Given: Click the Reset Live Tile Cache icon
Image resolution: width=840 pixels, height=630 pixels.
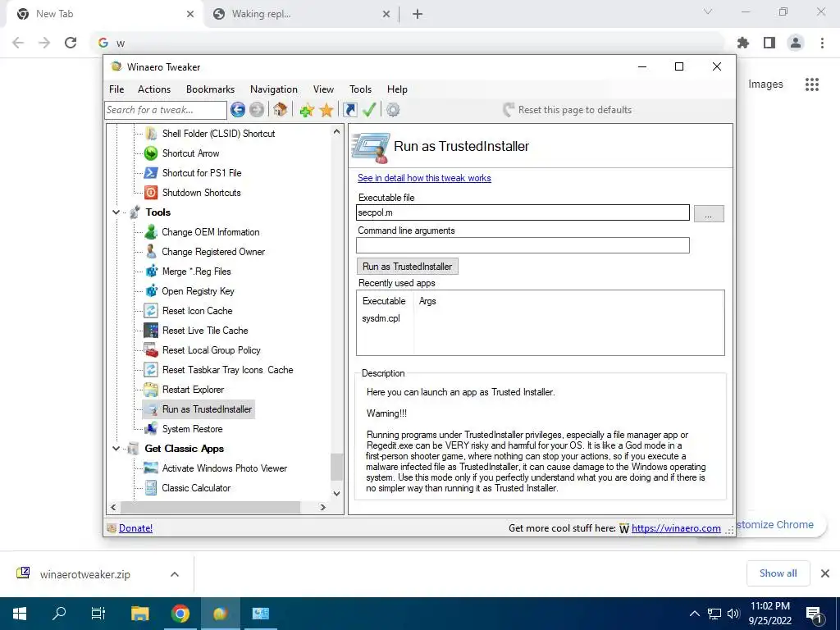Looking at the screenshot, I should 151,330.
